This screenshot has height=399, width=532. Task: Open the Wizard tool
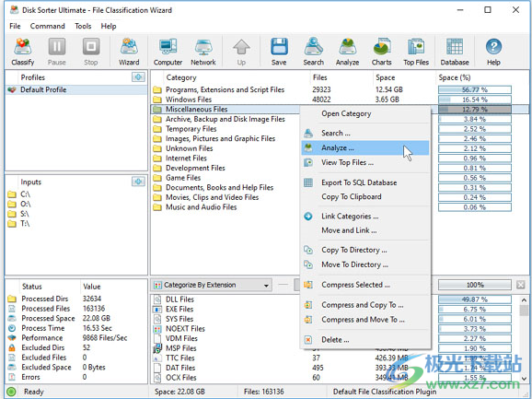point(129,52)
